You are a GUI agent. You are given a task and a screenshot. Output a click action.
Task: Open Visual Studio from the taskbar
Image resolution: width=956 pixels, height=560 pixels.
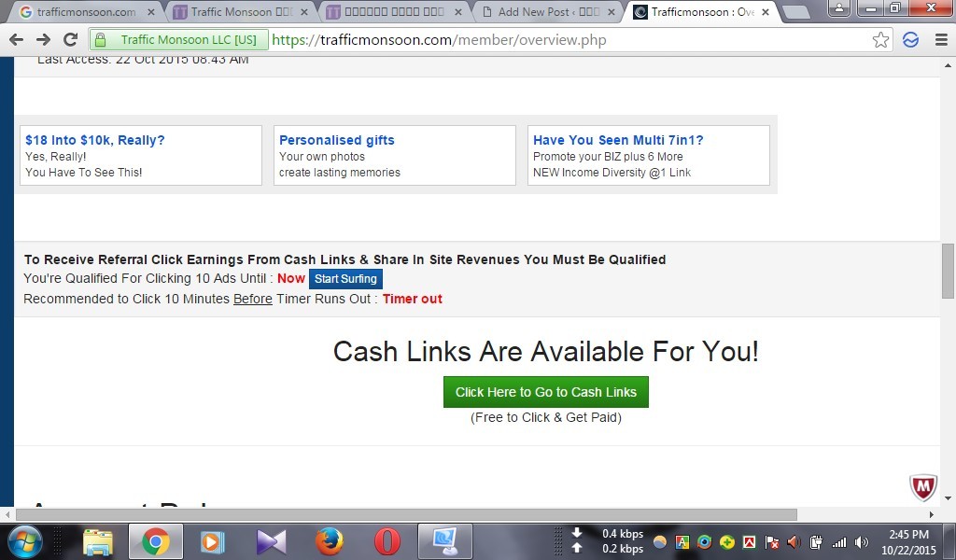coord(271,541)
